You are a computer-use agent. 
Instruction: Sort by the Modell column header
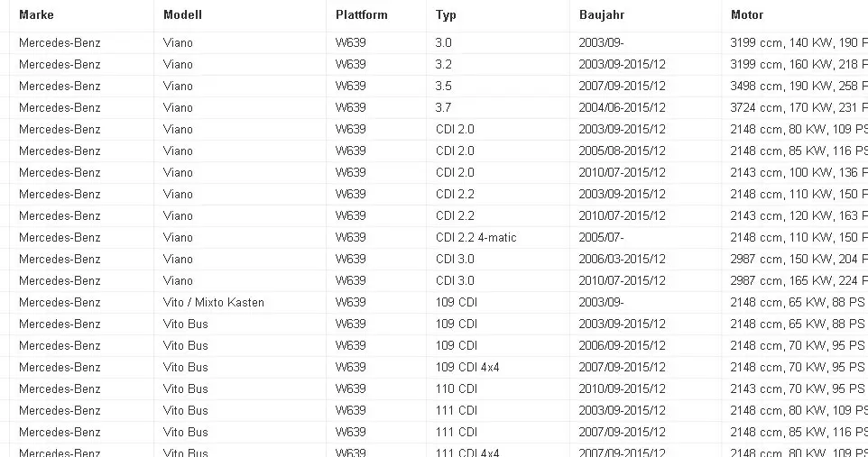click(182, 15)
